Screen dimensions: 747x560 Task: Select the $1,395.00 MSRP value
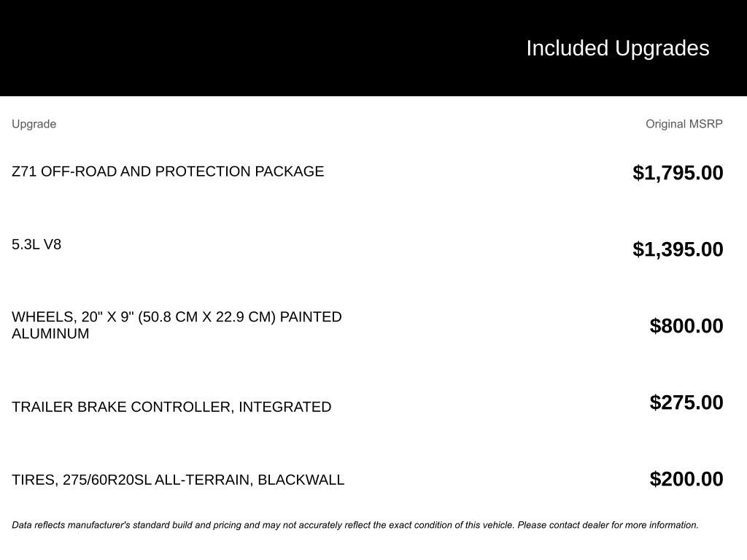pos(678,249)
